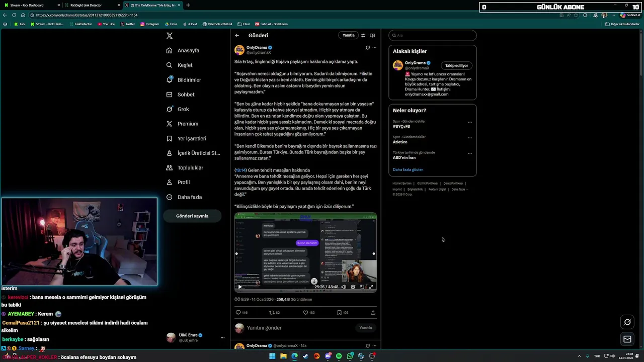The height and width of the screenshot is (362, 644).
Task: Open Topluluklar communities
Action: click(185, 167)
